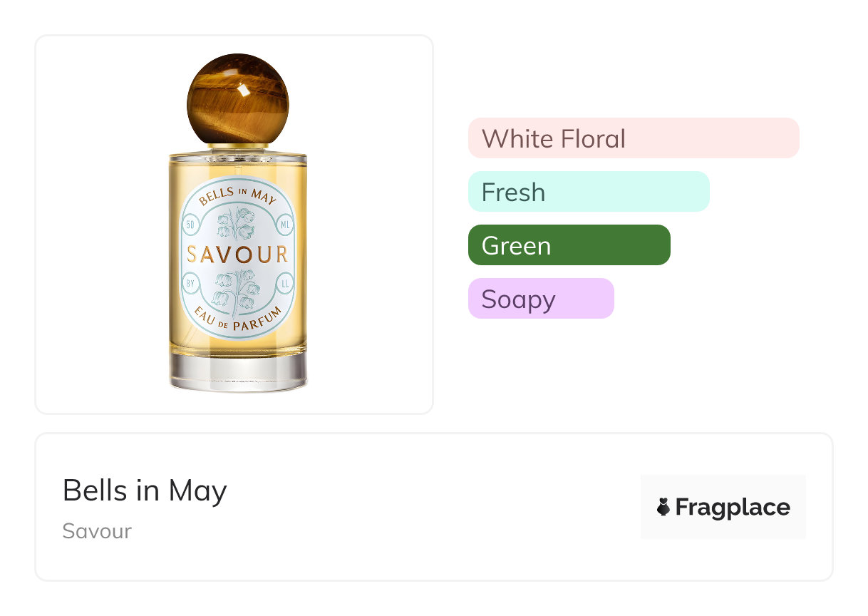
Task: Click the "LL" badge on bottle label
Action: click(x=285, y=283)
